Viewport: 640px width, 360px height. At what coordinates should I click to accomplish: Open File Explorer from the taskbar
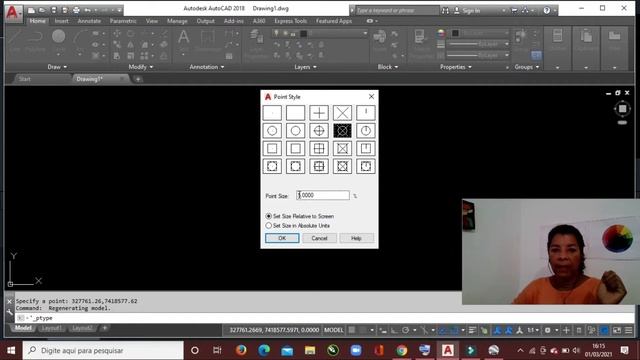(310, 350)
